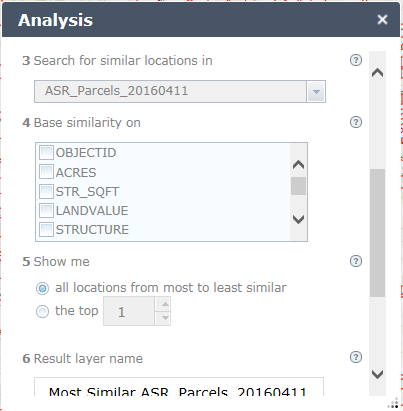Open help icon for Base similarity on

356,122
